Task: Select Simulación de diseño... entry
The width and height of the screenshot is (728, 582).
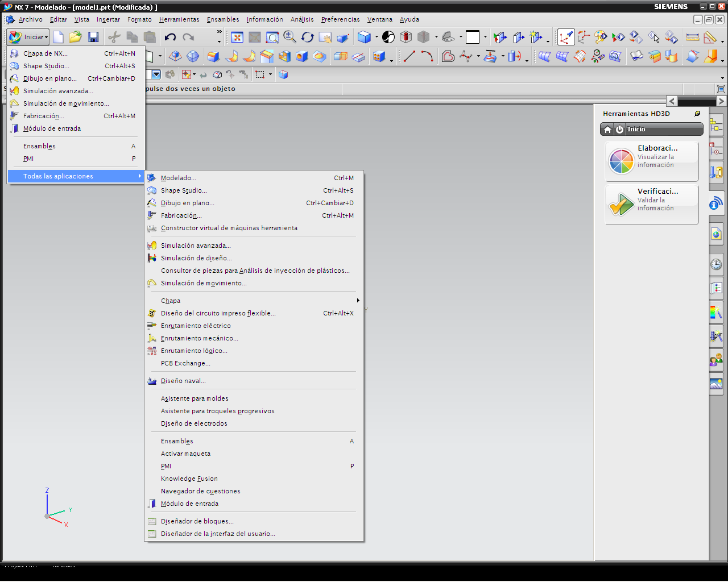Action: pos(254,258)
